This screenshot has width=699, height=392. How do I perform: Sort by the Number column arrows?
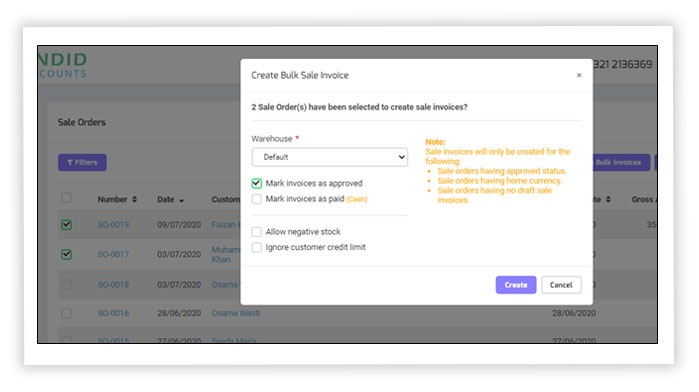[134, 199]
